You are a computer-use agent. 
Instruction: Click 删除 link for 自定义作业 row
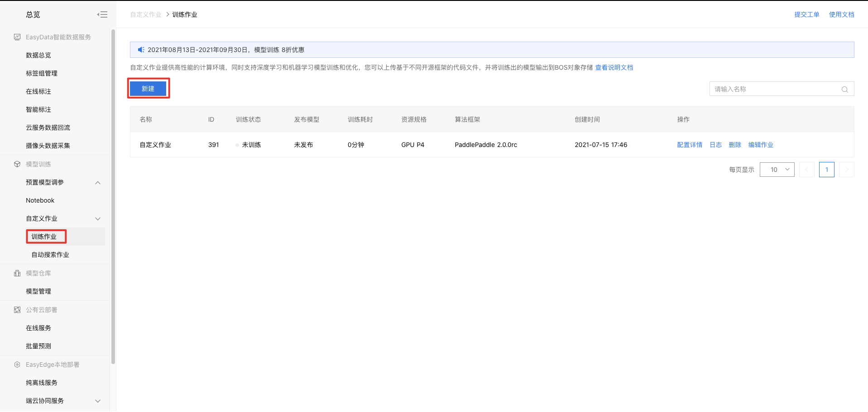pyautogui.click(x=734, y=145)
